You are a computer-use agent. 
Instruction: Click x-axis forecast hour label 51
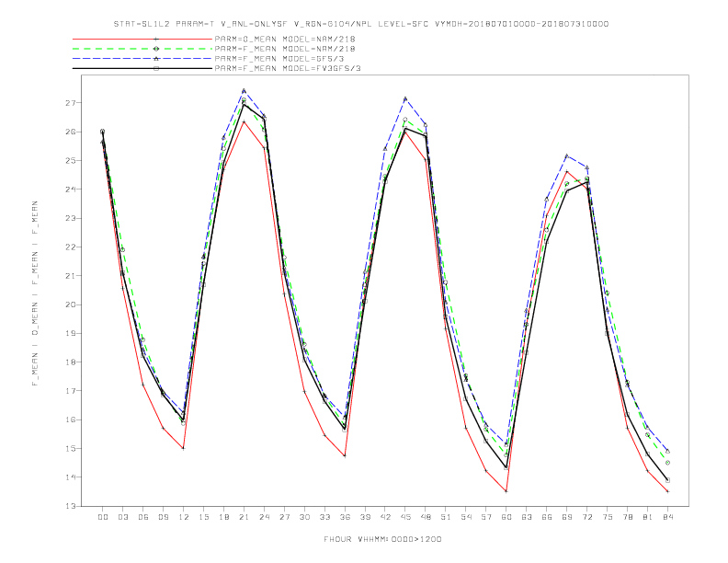446,517
